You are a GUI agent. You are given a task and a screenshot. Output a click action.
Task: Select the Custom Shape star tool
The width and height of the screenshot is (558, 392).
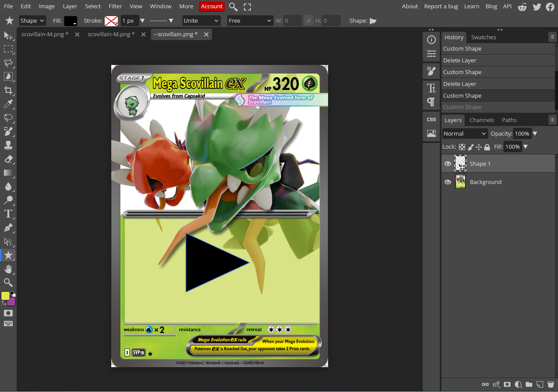pyautogui.click(x=8, y=255)
